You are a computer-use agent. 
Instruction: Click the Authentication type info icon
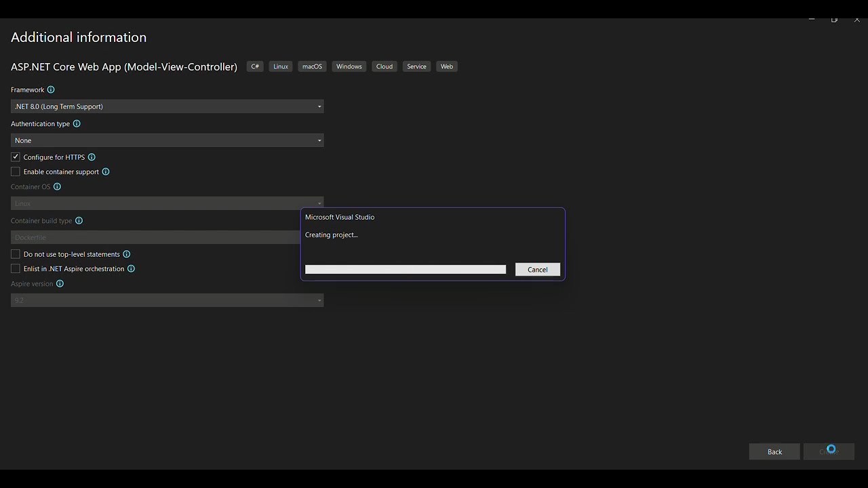click(77, 123)
